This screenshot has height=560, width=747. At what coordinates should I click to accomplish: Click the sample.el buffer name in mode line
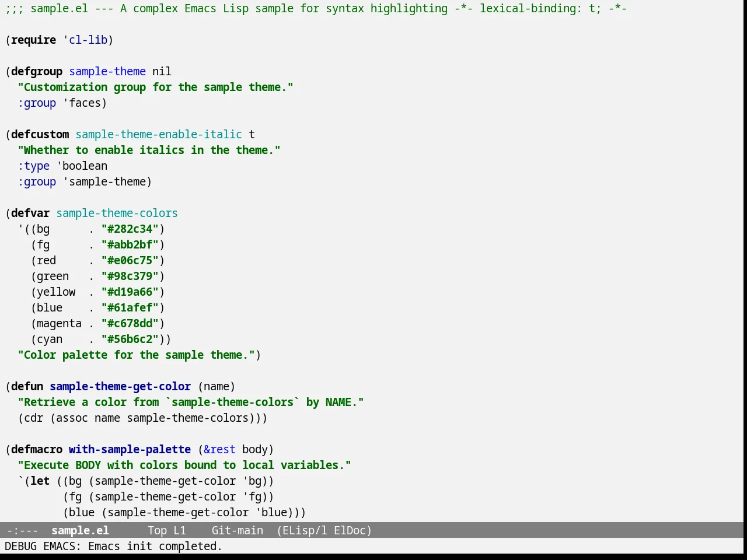click(x=80, y=530)
